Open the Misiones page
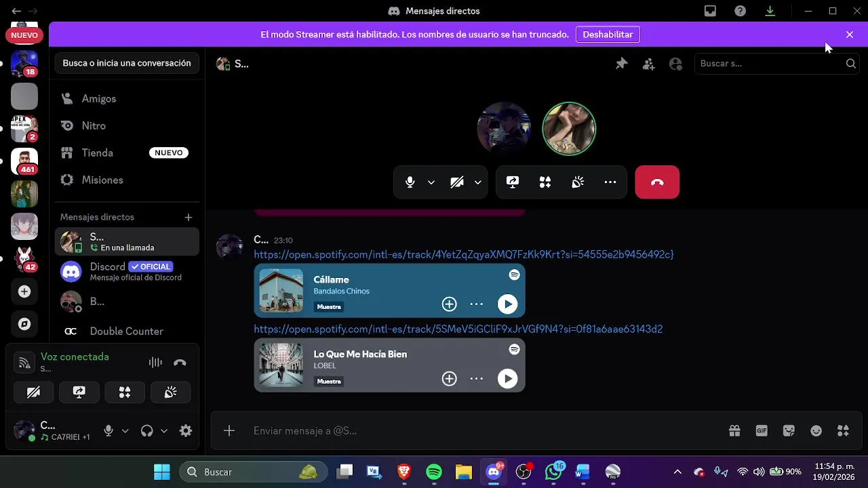The height and width of the screenshot is (488, 868). 127,180
